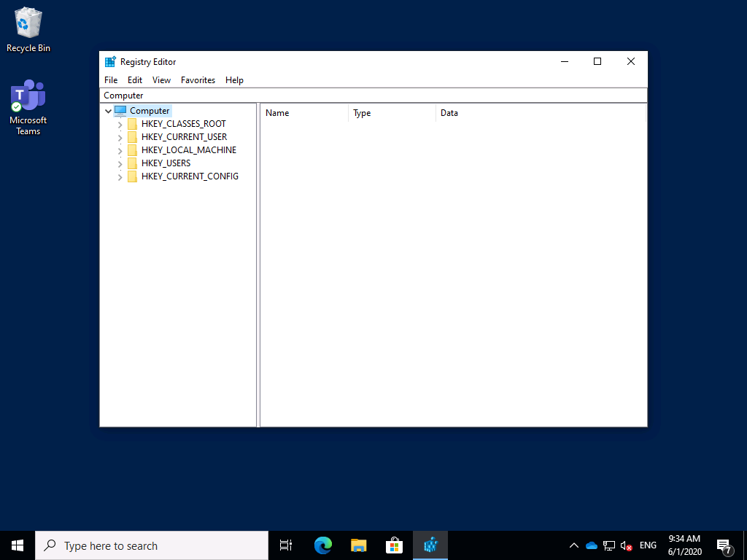
Task: Expand the HKEY_CURRENT_CONFIG key
Action: point(120,177)
